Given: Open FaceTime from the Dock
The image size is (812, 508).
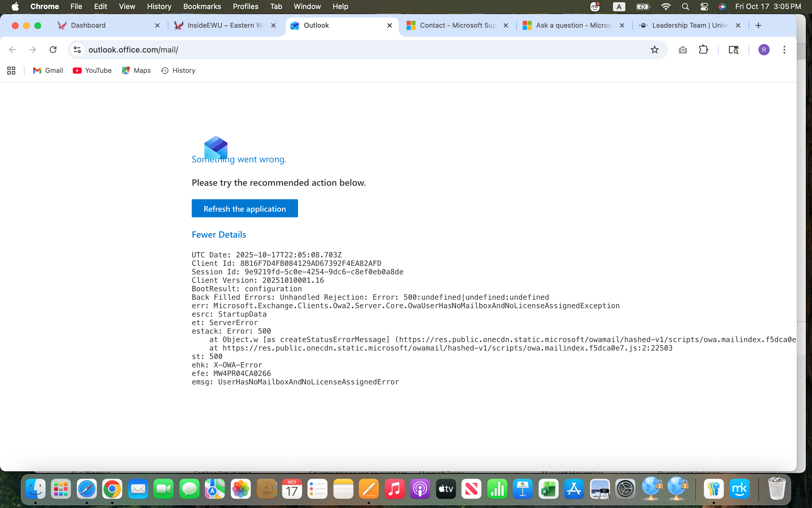Looking at the screenshot, I should tap(164, 489).
